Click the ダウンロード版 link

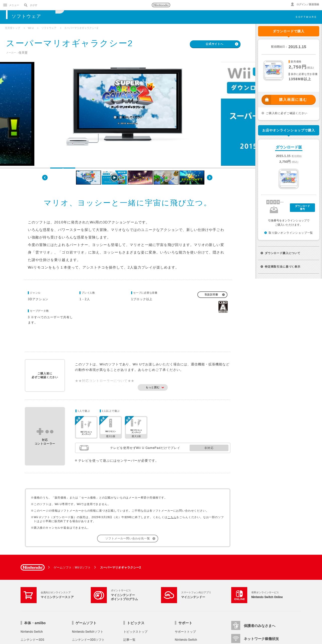(289, 147)
